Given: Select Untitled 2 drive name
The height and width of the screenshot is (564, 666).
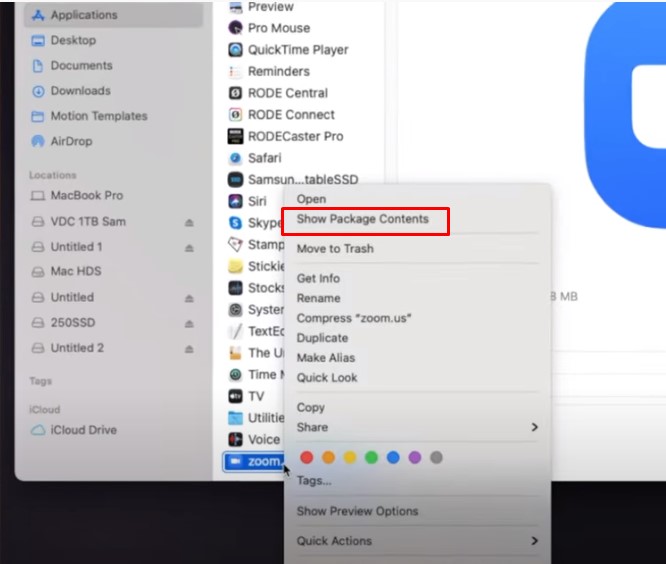Looking at the screenshot, I should pos(77,348).
